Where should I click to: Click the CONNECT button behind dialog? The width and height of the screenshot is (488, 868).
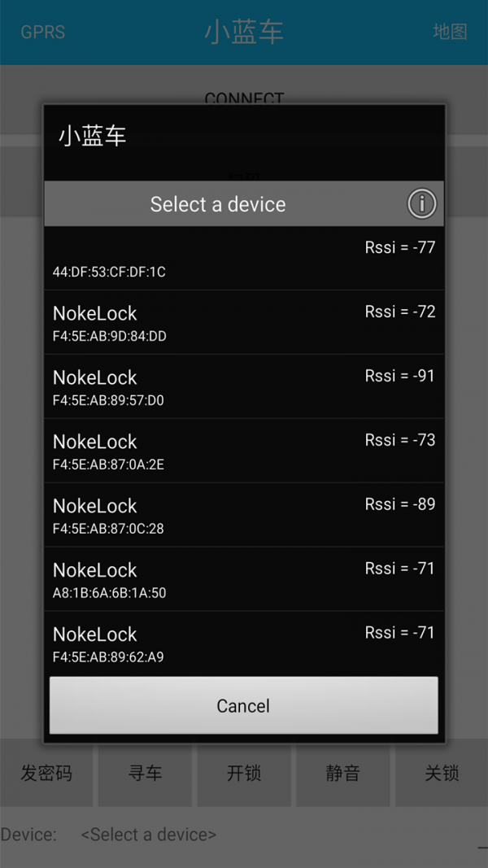pos(244,98)
